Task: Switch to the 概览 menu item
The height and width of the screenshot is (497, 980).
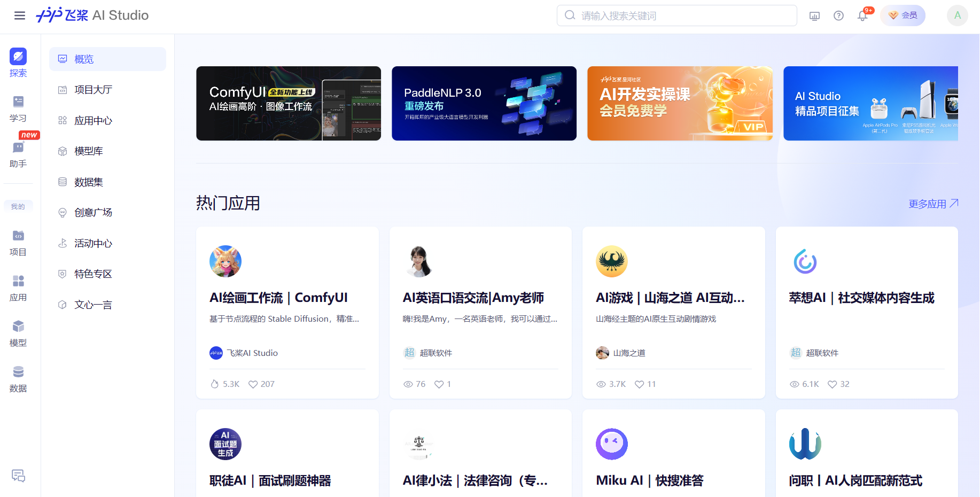Action: 84,59
